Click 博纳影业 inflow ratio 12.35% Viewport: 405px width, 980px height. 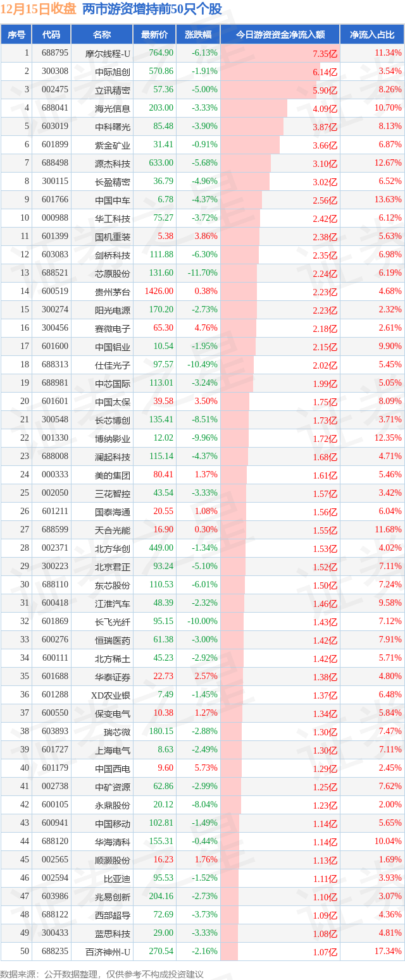coord(389,438)
